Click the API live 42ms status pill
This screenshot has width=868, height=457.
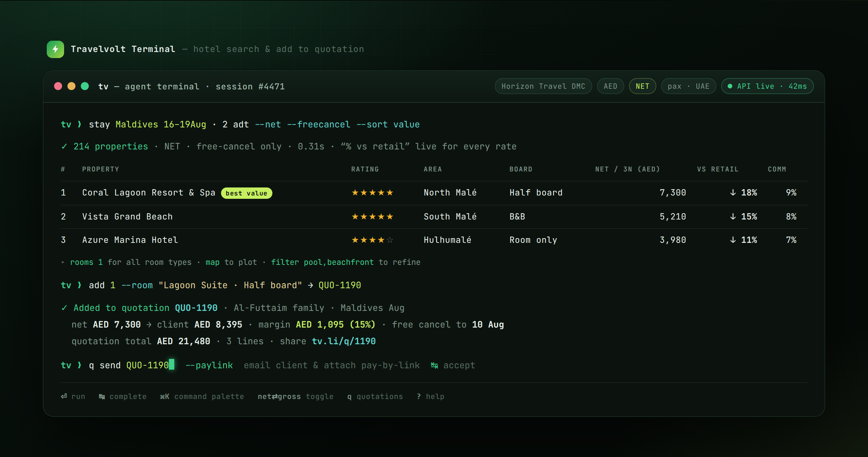767,86
